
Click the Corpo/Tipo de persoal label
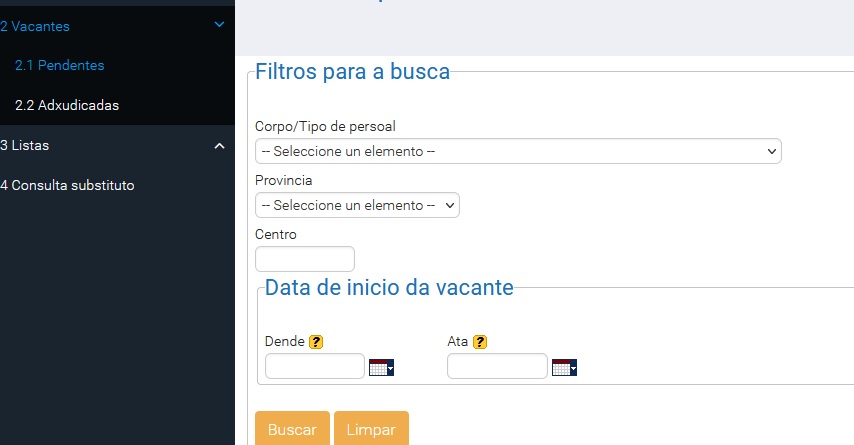pyautogui.click(x=325, y=126)
